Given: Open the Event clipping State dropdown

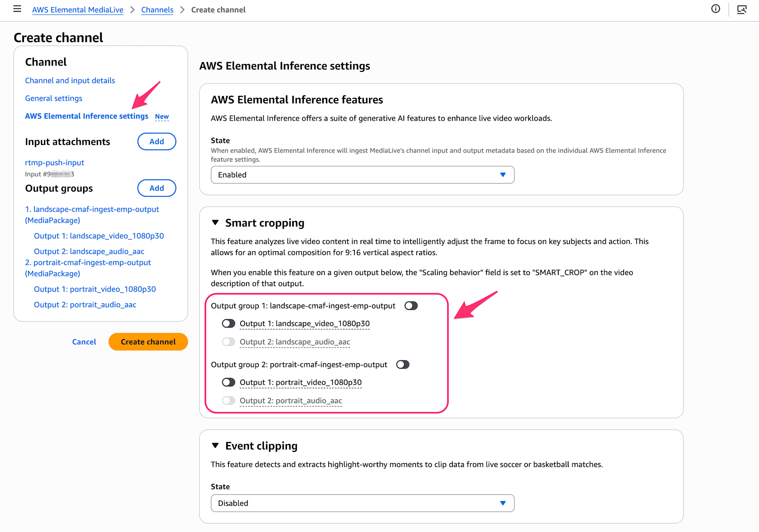Looking at the screenshot, I should [x=362, y=503].
